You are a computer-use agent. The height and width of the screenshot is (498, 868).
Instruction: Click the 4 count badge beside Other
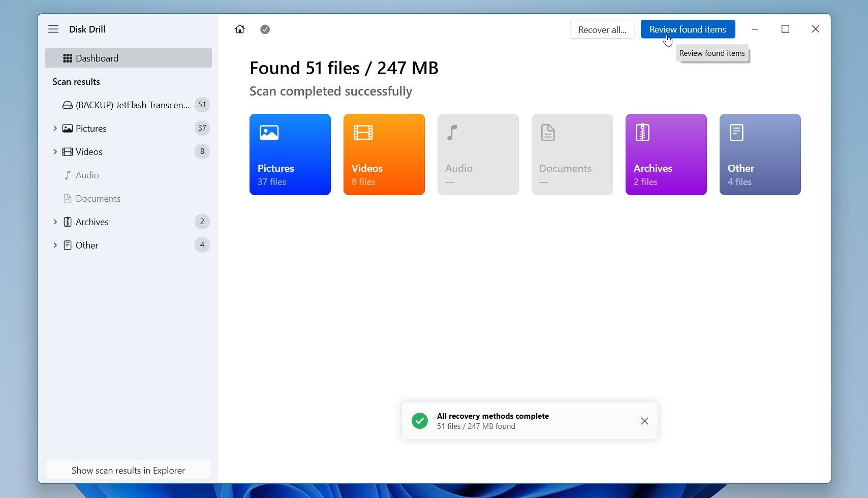coord(202,245)
